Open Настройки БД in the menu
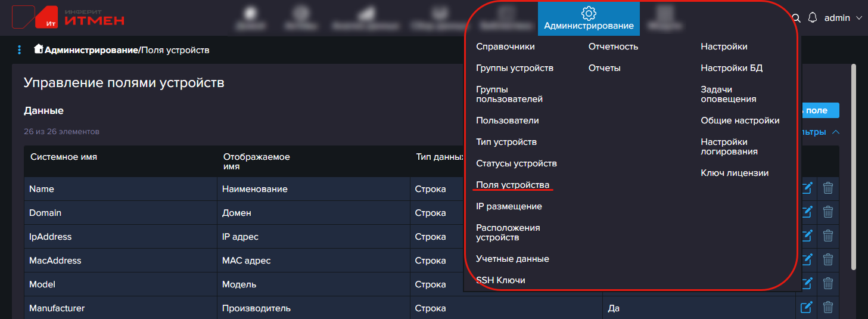Viewport: 868px width, 319px height. [x=732, y=68]
